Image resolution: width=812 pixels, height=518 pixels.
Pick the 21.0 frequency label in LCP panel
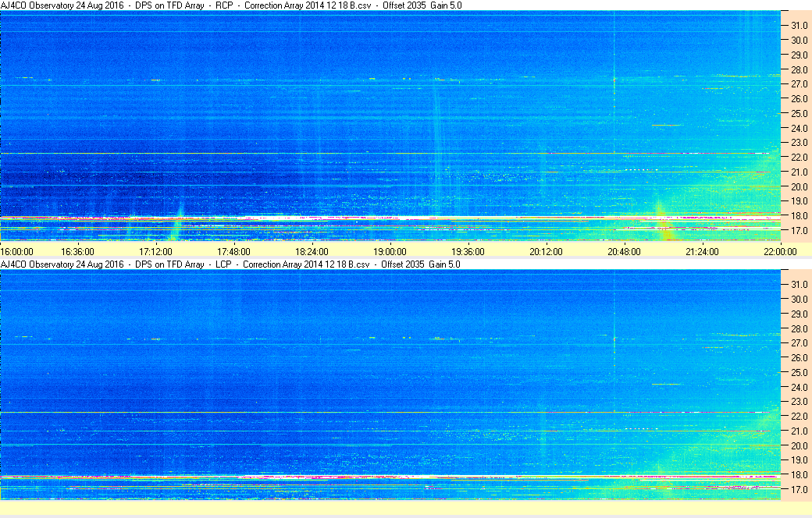799,431
